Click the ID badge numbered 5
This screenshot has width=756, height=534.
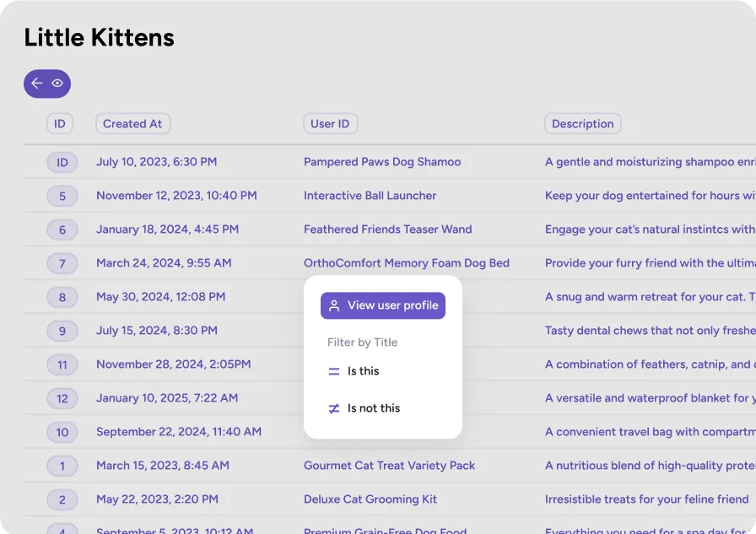[62, 197]
